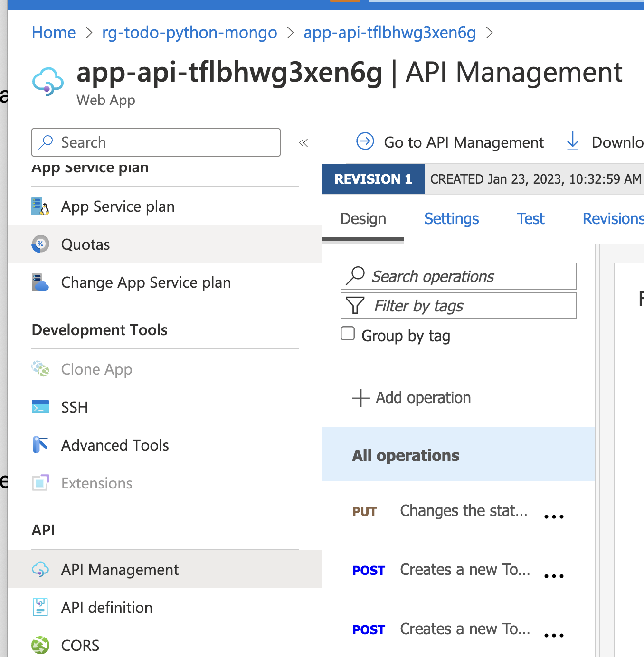This screenshot has height=657, width=644.
Task: Click the Extensions sidebar icon
Action: [40, 483]
